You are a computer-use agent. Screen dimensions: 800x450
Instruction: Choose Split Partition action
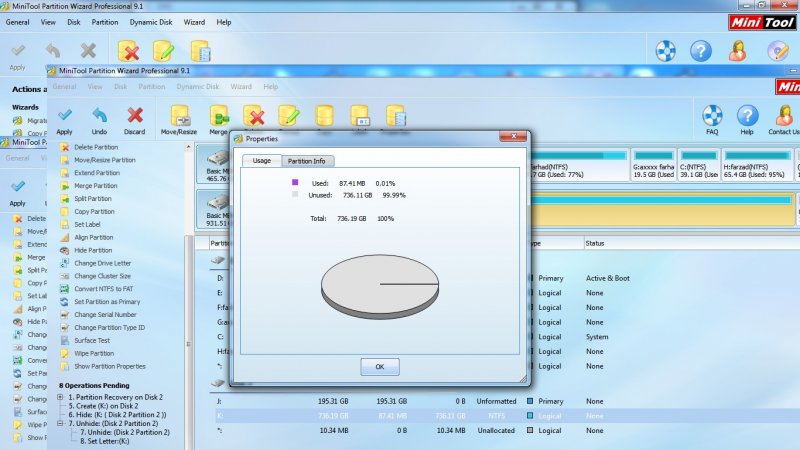(x=93, y=198)
